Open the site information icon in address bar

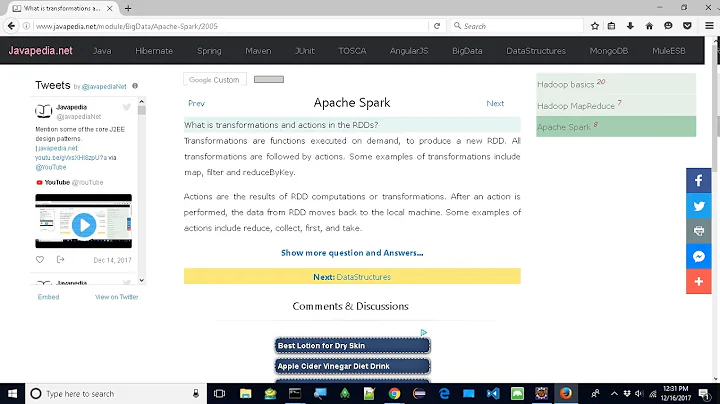pyautogui.click(x=27, y=26)
